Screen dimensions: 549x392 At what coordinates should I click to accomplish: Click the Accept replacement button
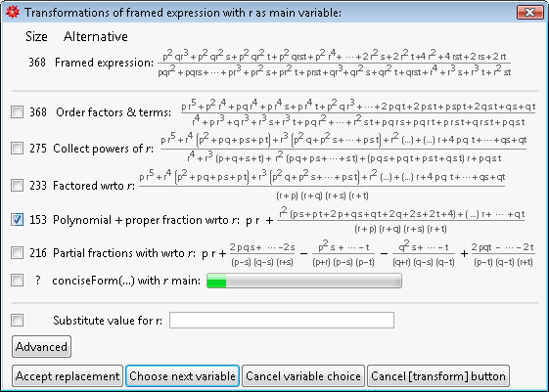pos(68,376)
